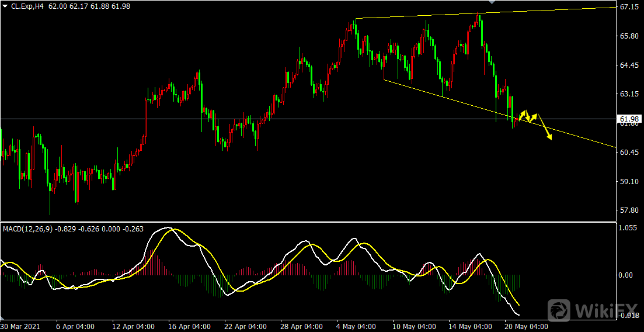The width and height of the screenshot is (644, 332).
Task: Click the 67.15 price scale label
Action: click(629, 7)
